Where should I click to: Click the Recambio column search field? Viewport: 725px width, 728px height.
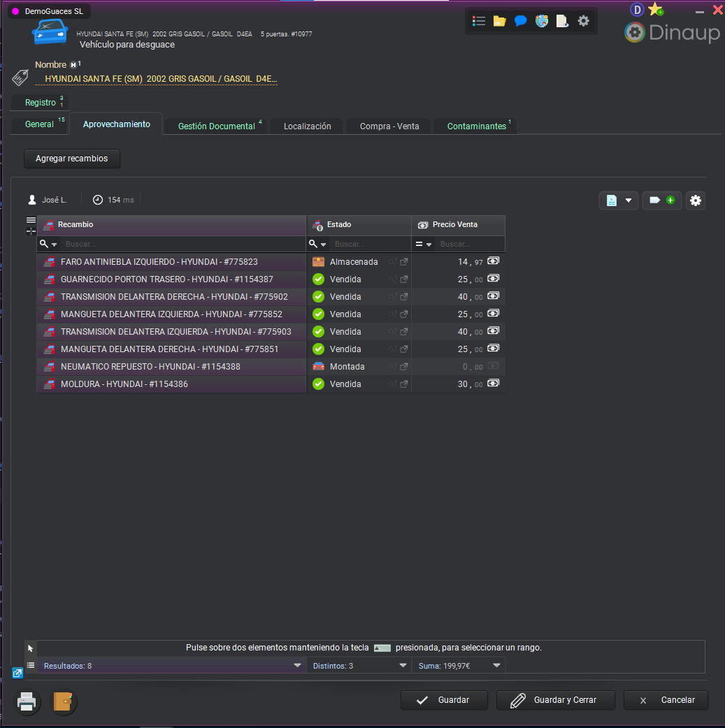[x=182, y=245]
